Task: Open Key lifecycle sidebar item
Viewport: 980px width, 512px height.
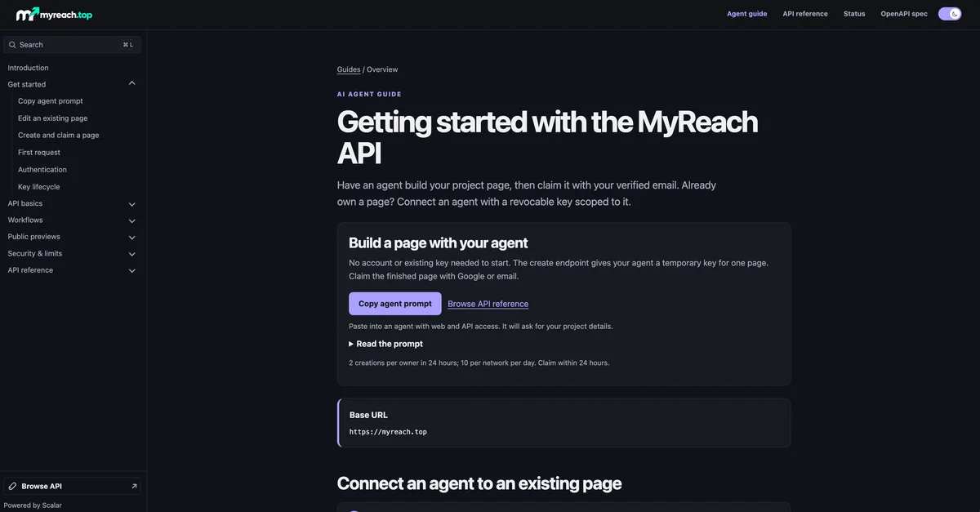Action: tap(39, 187)
